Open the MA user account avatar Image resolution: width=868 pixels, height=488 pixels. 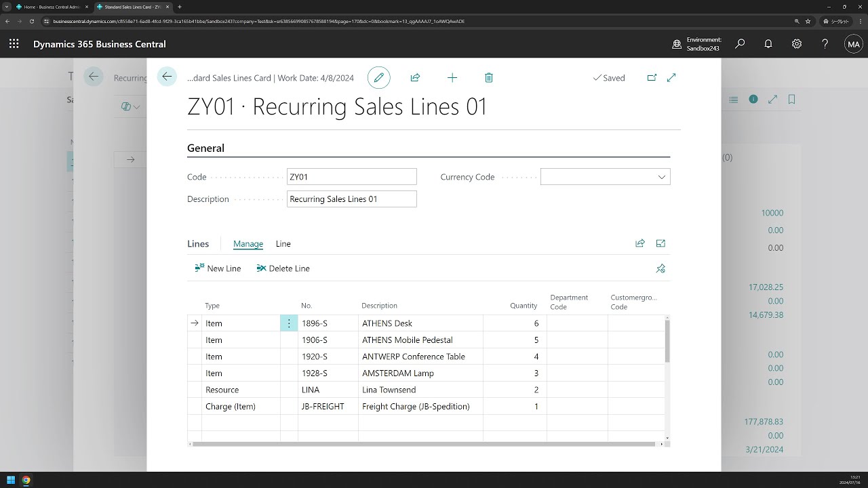[853, 44]
